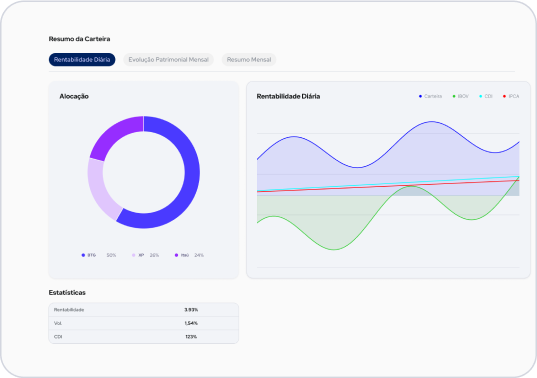Toggle the Carteira series legend dot
Screen dimensions: 537x378
(420, 96)
